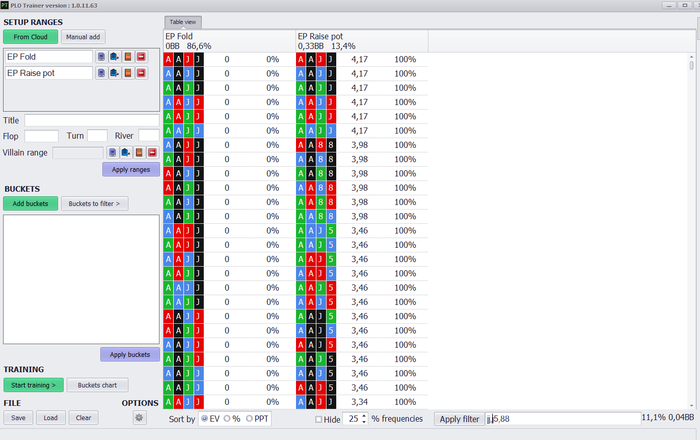Click the SETUP RANGES heading
The image size is (700, 440).
coord(33,22)
